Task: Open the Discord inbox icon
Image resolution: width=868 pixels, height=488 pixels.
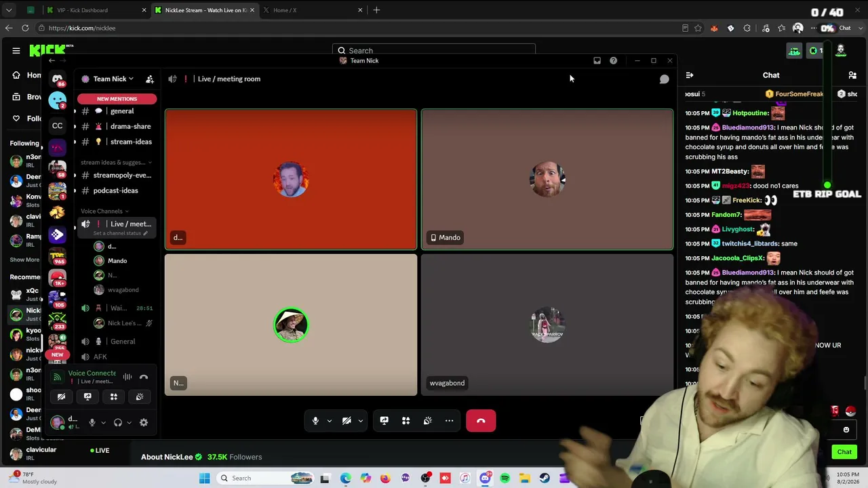Action: [597, 61]
